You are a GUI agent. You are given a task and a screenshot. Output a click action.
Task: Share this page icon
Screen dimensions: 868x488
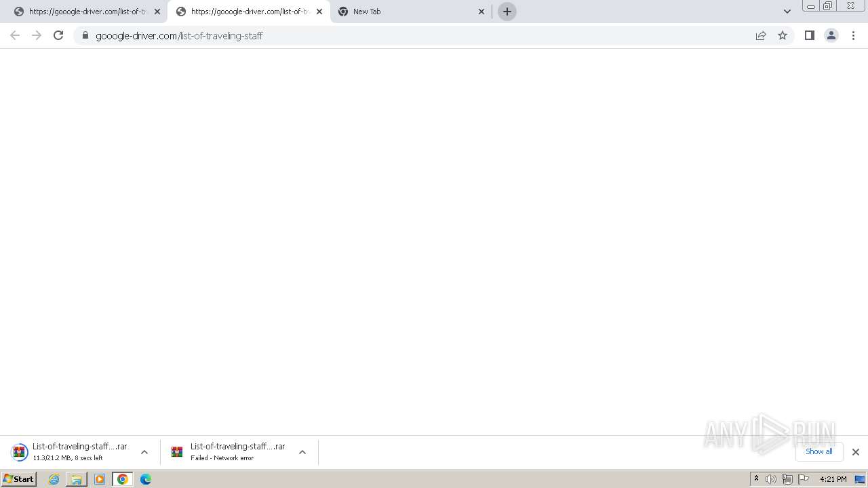[761, 35]
